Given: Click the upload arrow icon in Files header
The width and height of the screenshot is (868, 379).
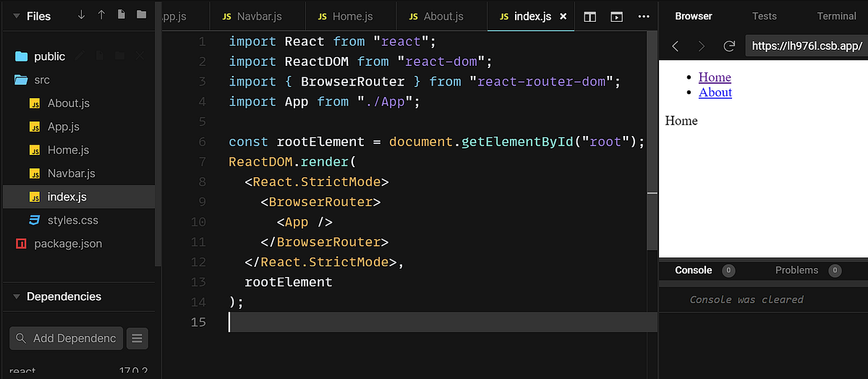Looking at the screenshot, I should pos(101,15).
